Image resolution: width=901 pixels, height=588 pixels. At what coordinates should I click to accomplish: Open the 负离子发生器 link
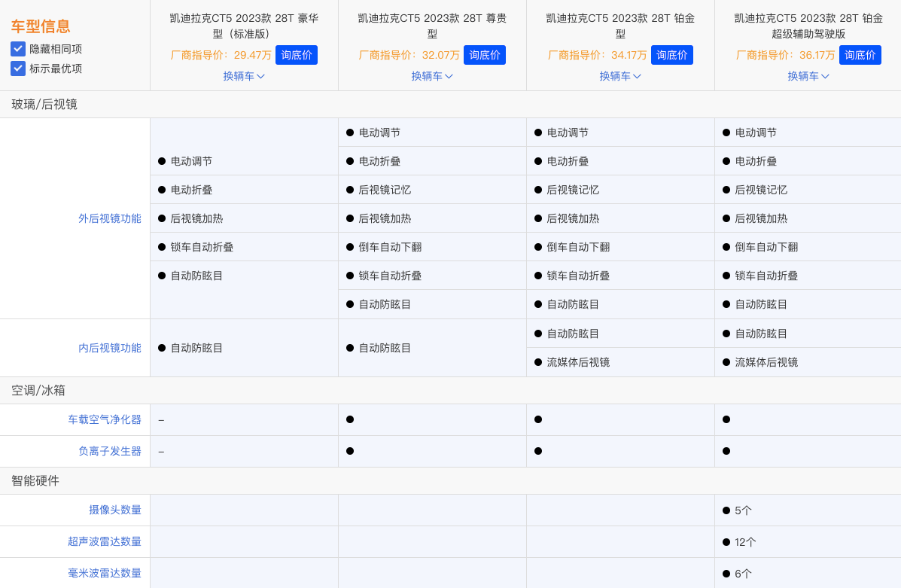pyautogui.click(x=110, y=451)
